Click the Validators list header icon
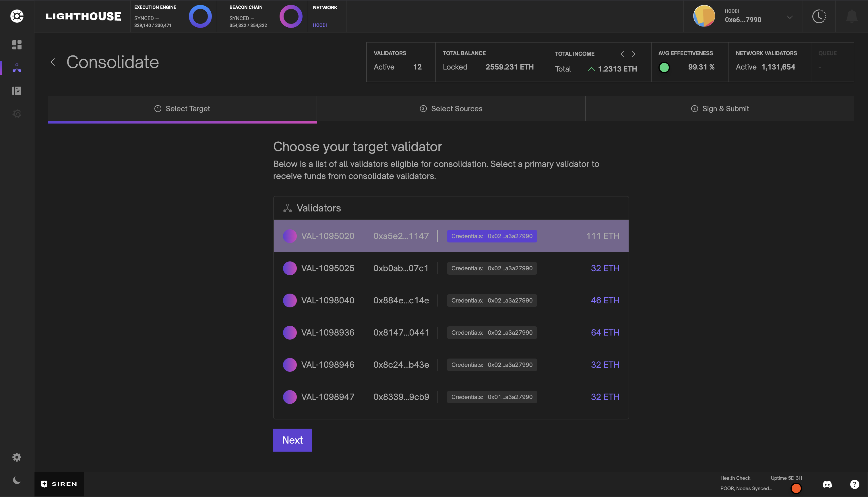Screen dimensions: 868x497 287,208
